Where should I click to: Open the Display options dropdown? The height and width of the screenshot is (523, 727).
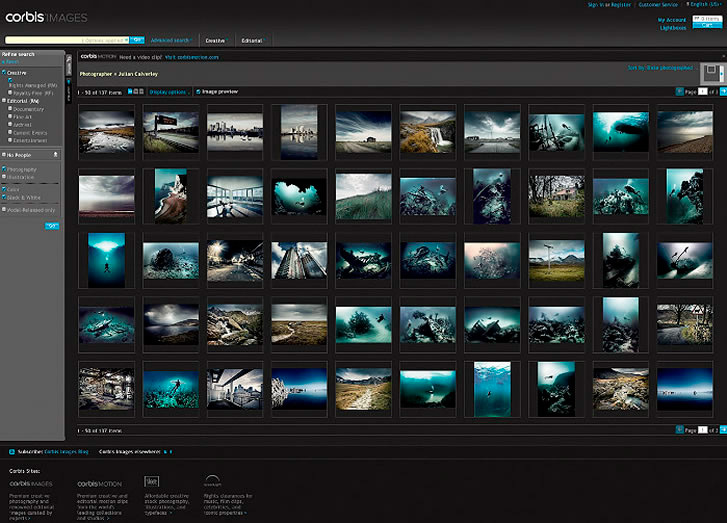click(x=169, y=92)
